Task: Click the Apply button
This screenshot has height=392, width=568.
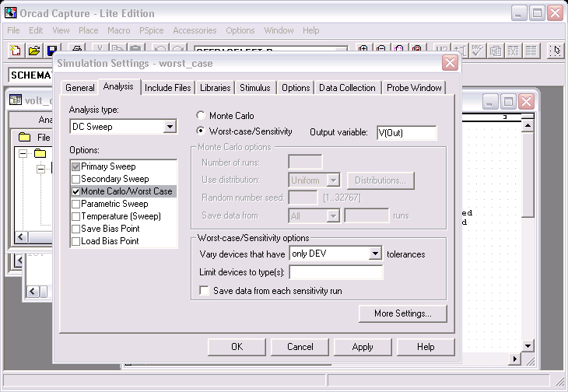Action: pos(363,347)
